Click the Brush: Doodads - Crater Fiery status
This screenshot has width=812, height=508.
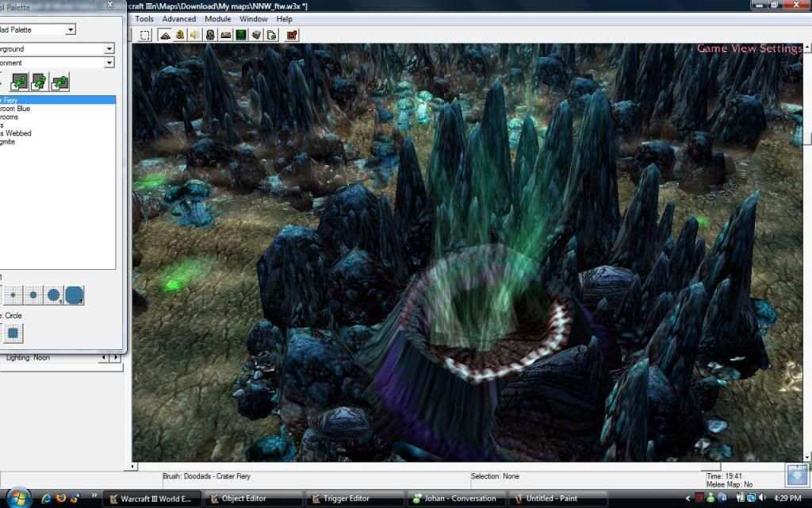(207, 476)
